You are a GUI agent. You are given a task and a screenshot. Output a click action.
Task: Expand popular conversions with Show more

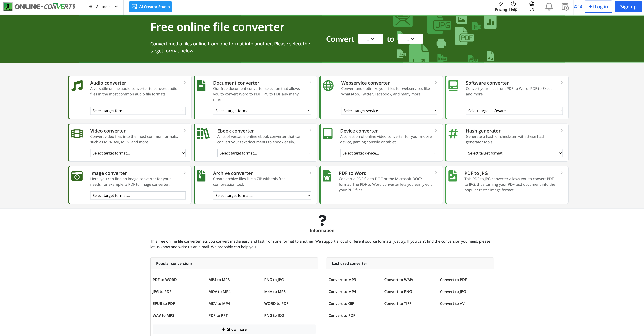[x=234, y=329]
